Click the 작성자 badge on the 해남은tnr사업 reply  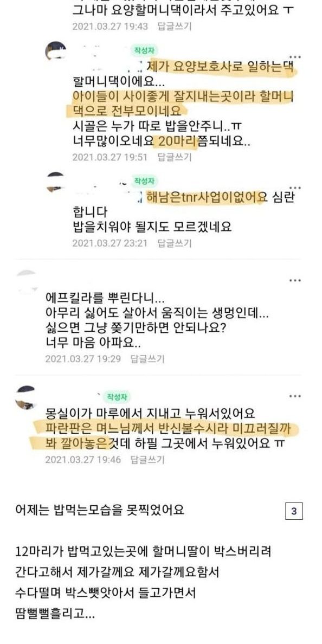coord(144,181)
